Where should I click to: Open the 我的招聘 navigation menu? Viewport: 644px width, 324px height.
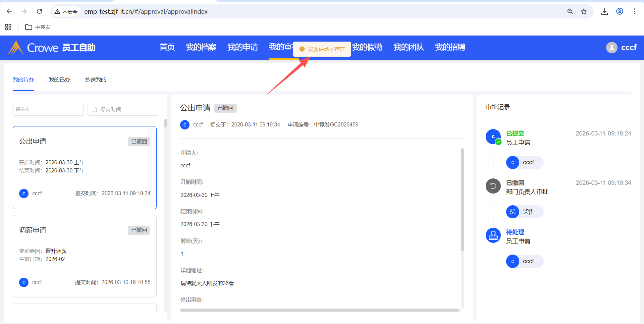click(x=450, y=47)
